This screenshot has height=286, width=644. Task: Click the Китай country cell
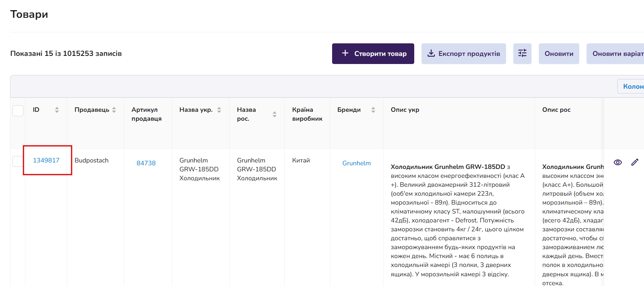(301, 160)
